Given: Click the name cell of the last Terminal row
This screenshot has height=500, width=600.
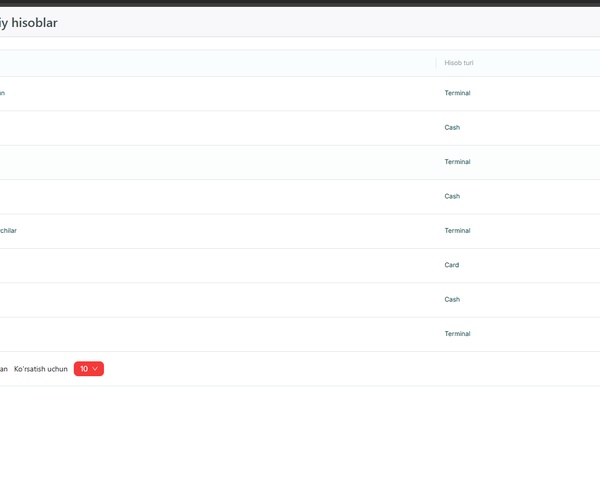Looking at the screenshot, I should click(x=200, y=334).
